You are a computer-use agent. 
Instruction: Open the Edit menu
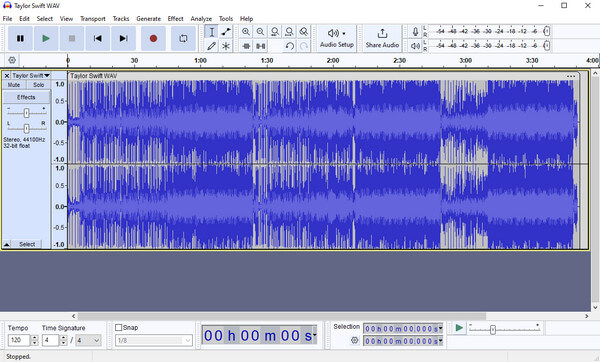[x=24, y=18]
